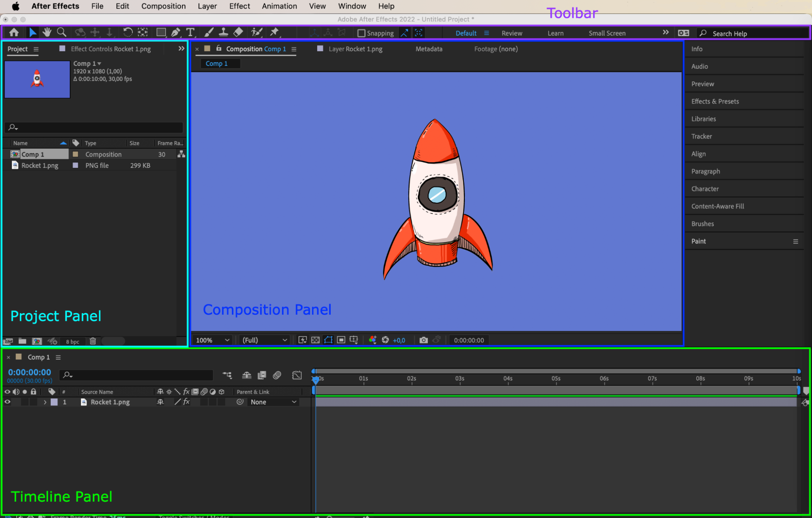This screenshot has width=812, height=518.
Task: Toggle the transparency grid button
Action: coord(315,340)
